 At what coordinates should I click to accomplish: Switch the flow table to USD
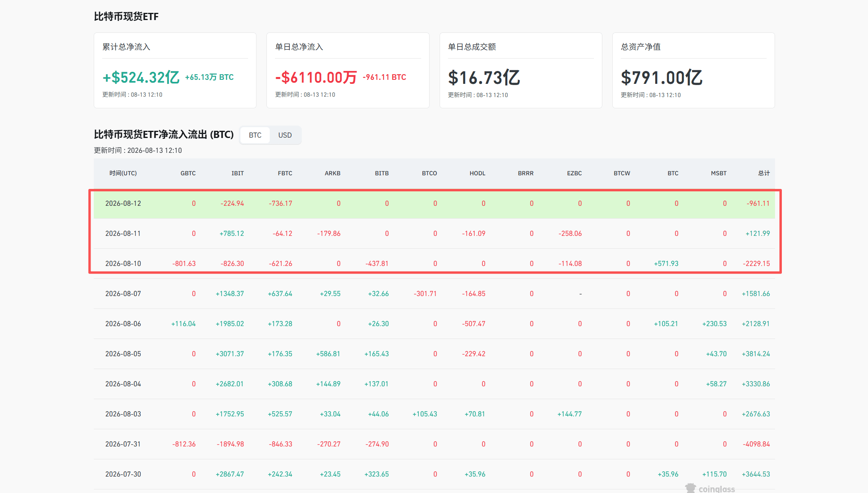click(x=285, y=135)
